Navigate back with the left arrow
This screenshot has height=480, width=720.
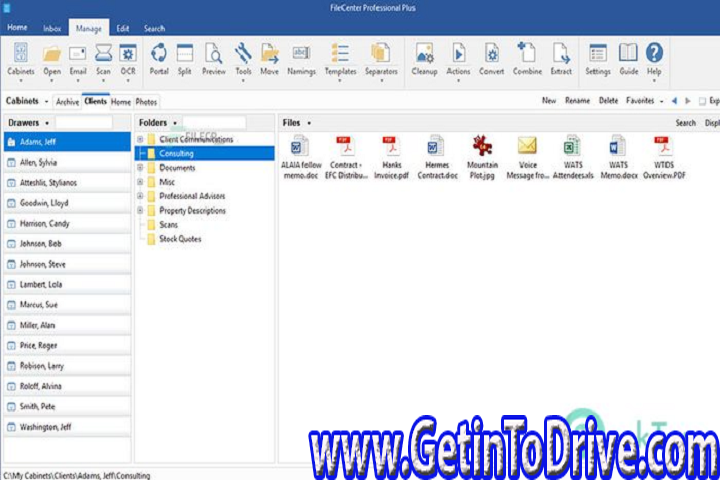coord(674,101)
